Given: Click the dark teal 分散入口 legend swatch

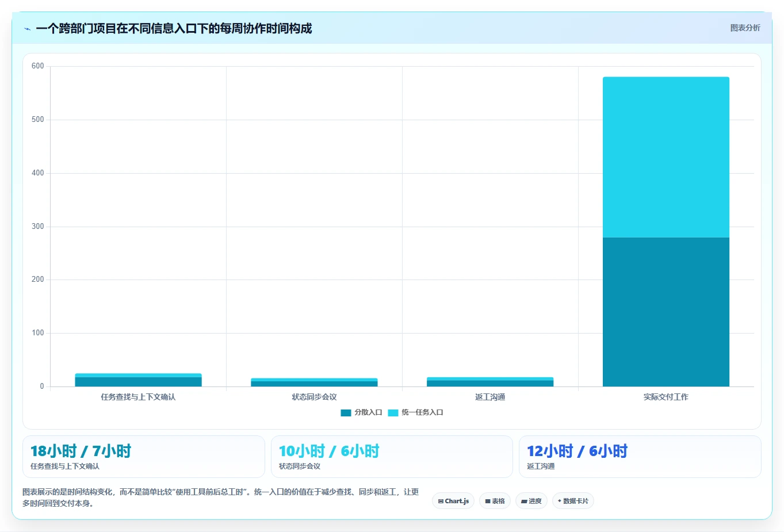Looking at the screenshot, I should pyautogui.click(x=346, y=412).
